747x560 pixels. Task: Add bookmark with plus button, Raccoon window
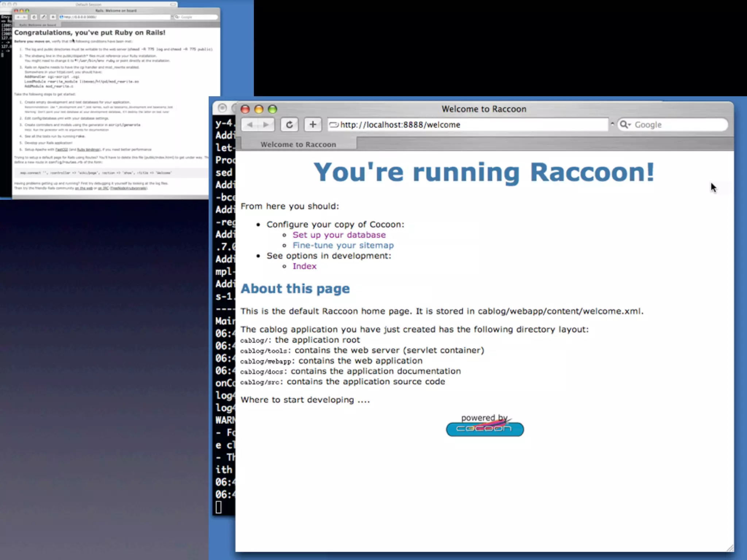(313, 125)
